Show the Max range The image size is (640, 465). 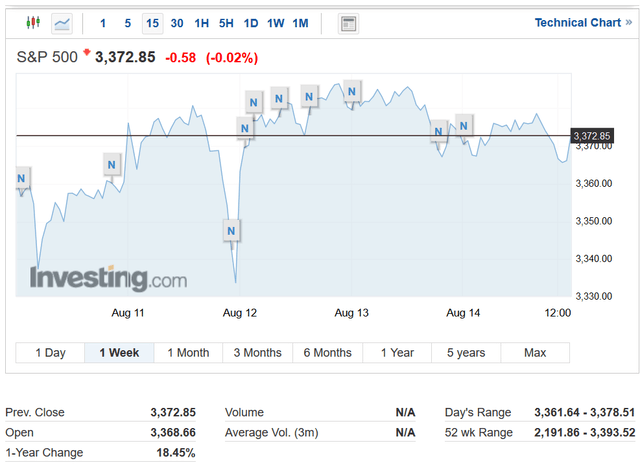click(535, 353)
